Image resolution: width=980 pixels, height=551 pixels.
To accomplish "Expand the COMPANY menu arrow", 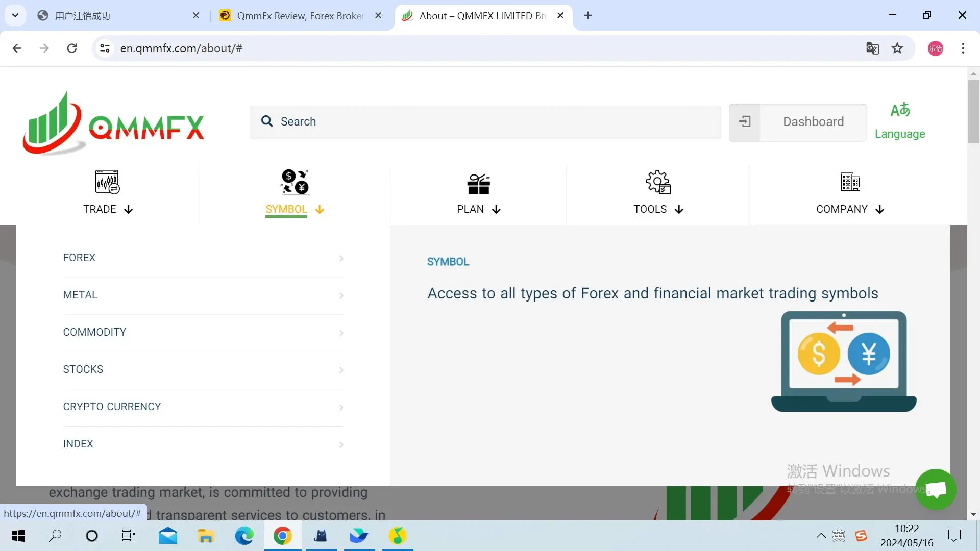I will [880, 210].
